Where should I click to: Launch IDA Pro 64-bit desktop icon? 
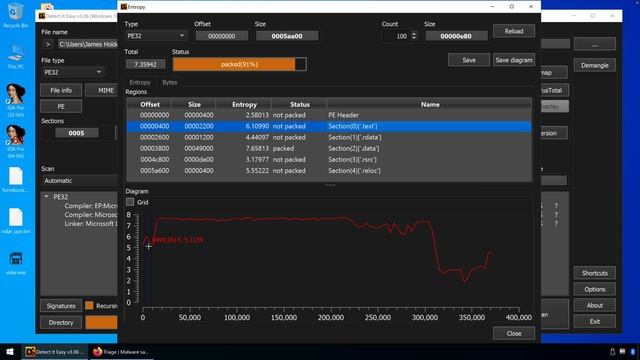(x=16, y=141)
